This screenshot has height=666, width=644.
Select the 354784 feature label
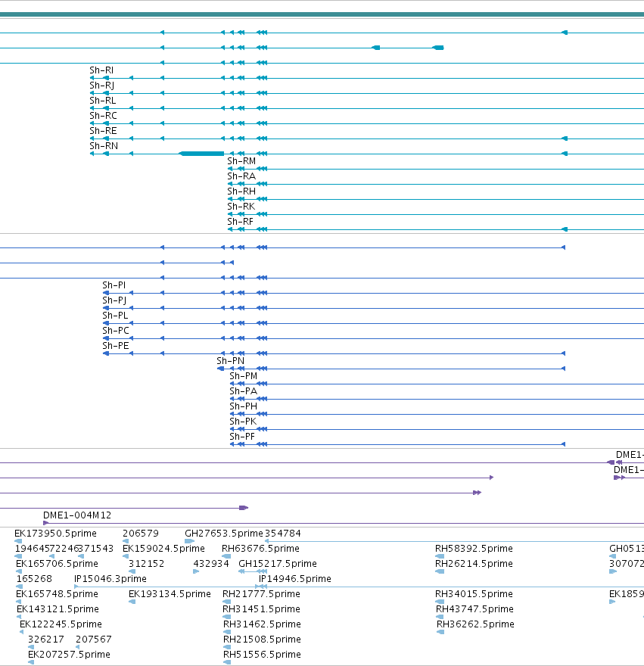pyautogui.click(x=283, y=534)
